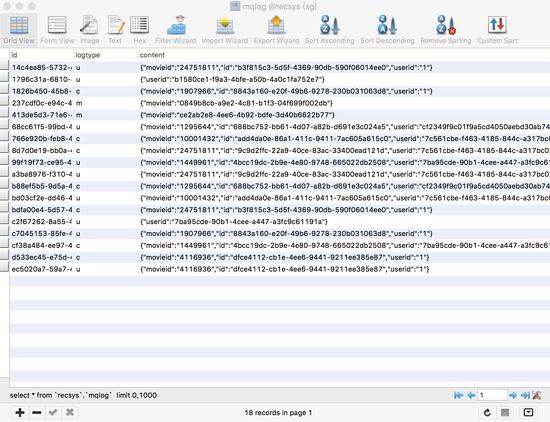This screenshot has width=550, height=422.
Task: Delete selected record with minus button
Action: (x=36, y=413)
